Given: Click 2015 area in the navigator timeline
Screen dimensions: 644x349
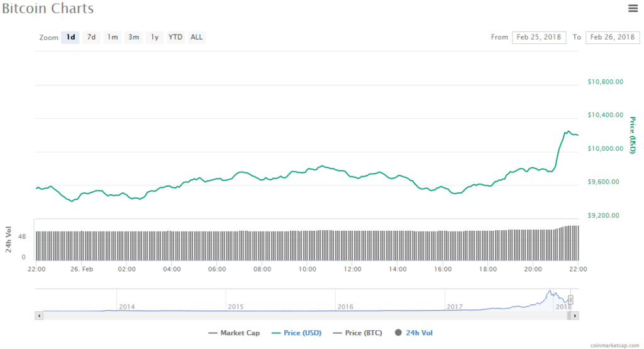Looking at the screenshot, I should coord(236,306).
